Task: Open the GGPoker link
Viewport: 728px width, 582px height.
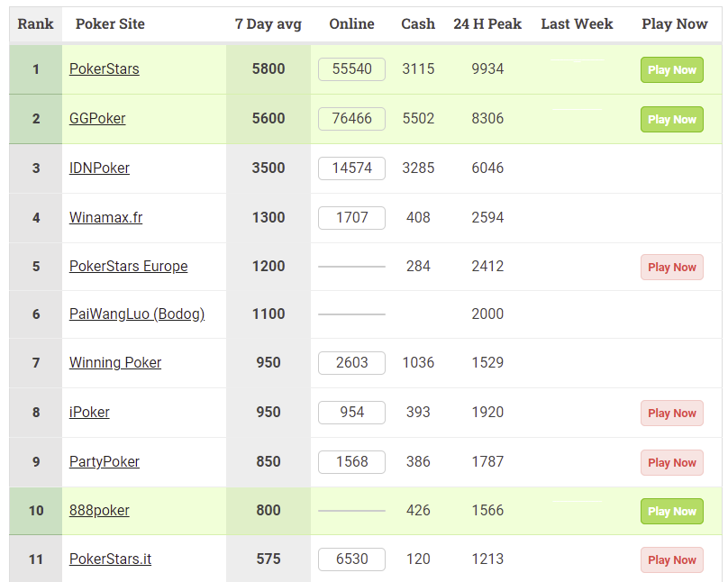Action: [x=97, y=119]
